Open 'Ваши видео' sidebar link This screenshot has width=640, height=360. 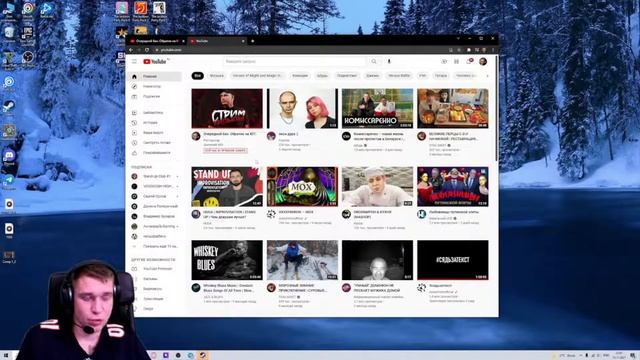point(153,133)
